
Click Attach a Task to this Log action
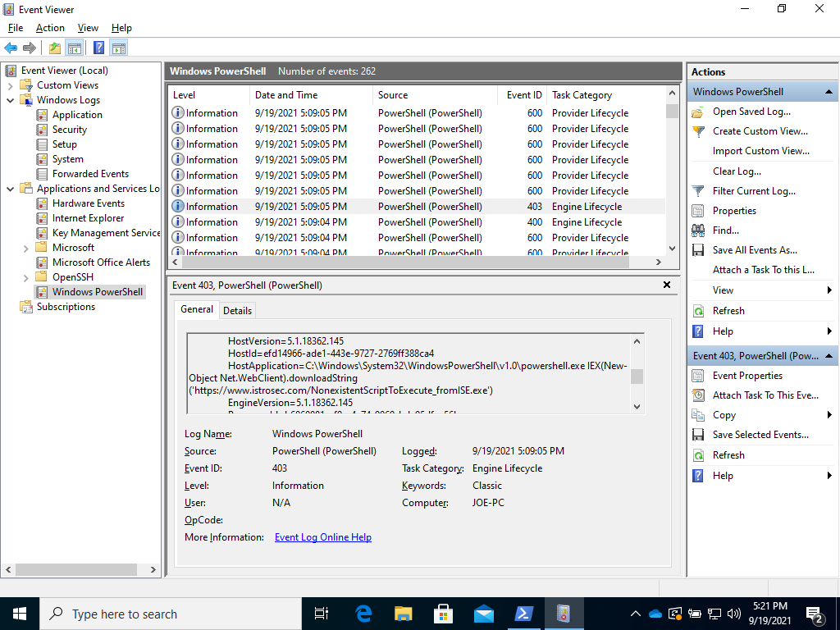point(764,270)
